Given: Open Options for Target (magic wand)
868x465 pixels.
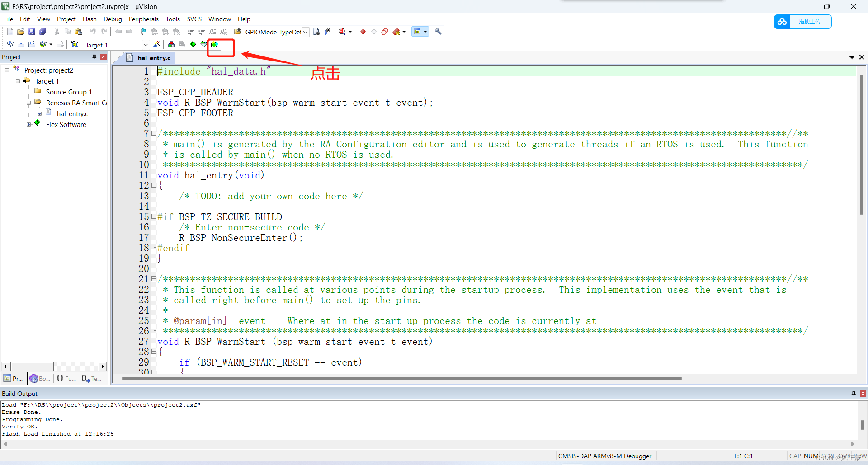Looking at the screenshot, I should point(157,44).
